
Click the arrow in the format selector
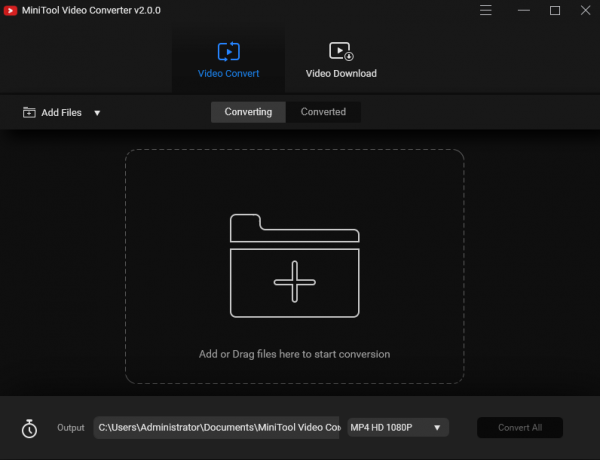click(x=437, y=428)
